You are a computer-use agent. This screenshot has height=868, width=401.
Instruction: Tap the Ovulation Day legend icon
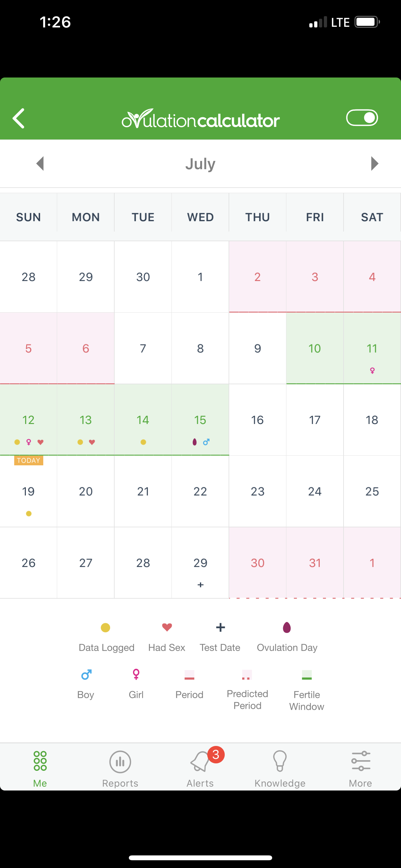(287, 627)
